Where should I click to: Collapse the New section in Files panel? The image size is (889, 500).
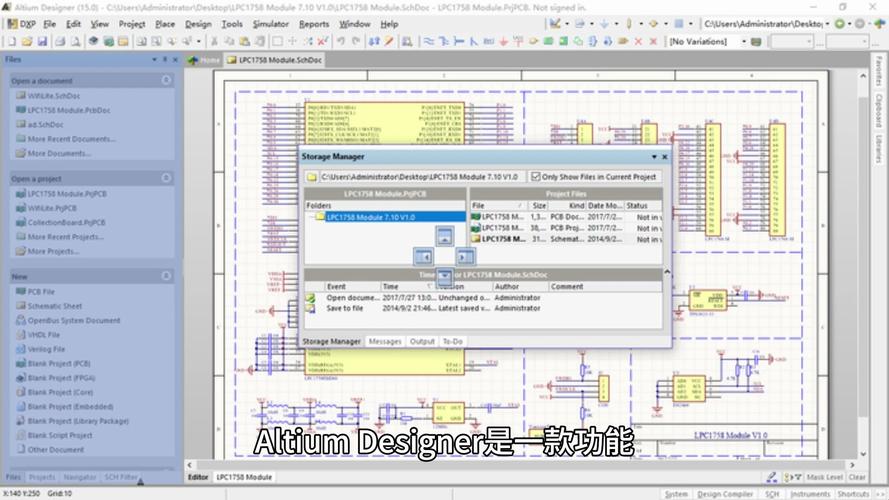(166, 276)
